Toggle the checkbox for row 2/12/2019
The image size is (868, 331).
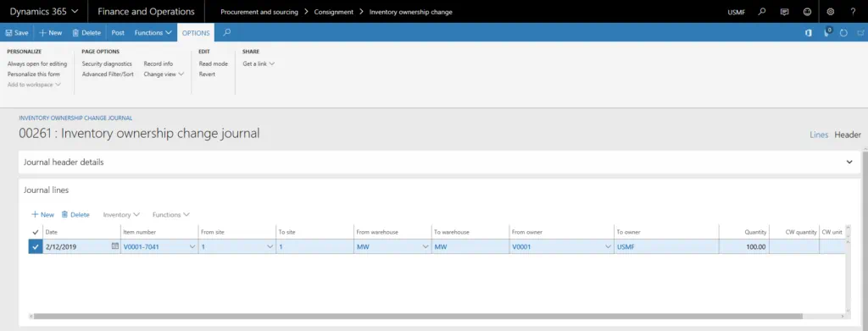tap(36, 247)
